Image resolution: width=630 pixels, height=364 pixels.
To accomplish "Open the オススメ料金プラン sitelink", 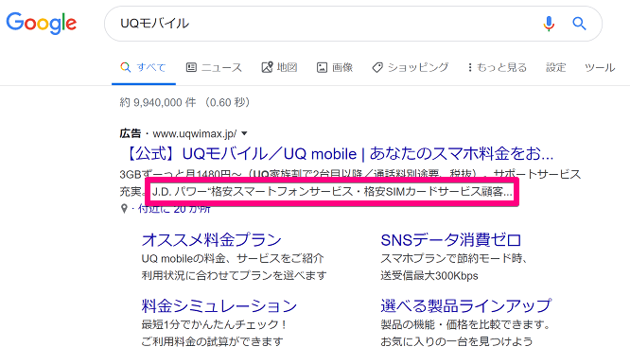I will click(x=211, y=240).
